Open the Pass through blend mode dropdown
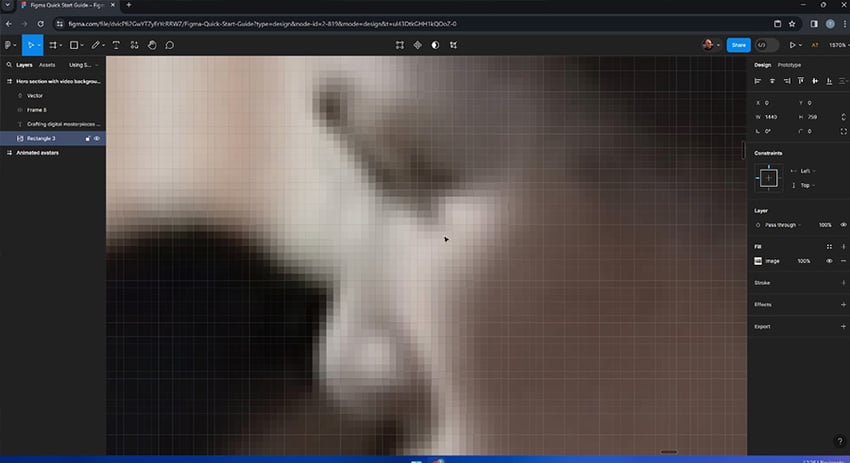 click(x=782, y=225)
